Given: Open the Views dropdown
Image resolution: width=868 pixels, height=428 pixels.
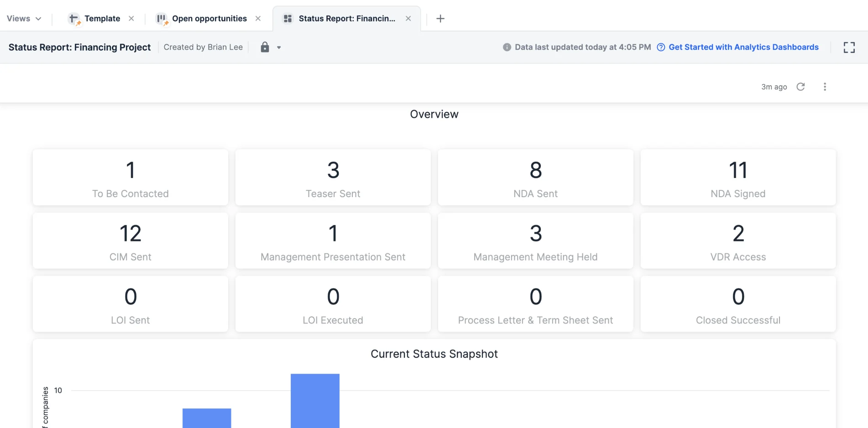Looking at the screenshot, I should tap(24, 19).
